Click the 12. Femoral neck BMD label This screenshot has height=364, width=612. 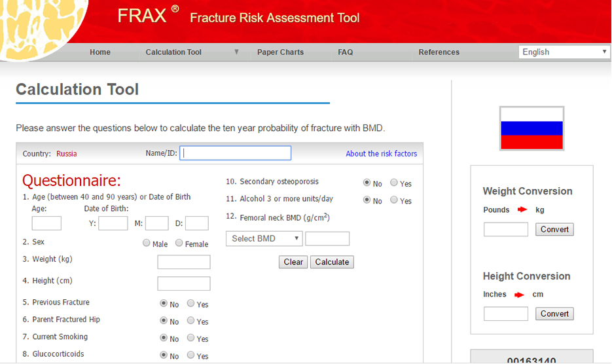click(x=278, y=217)
